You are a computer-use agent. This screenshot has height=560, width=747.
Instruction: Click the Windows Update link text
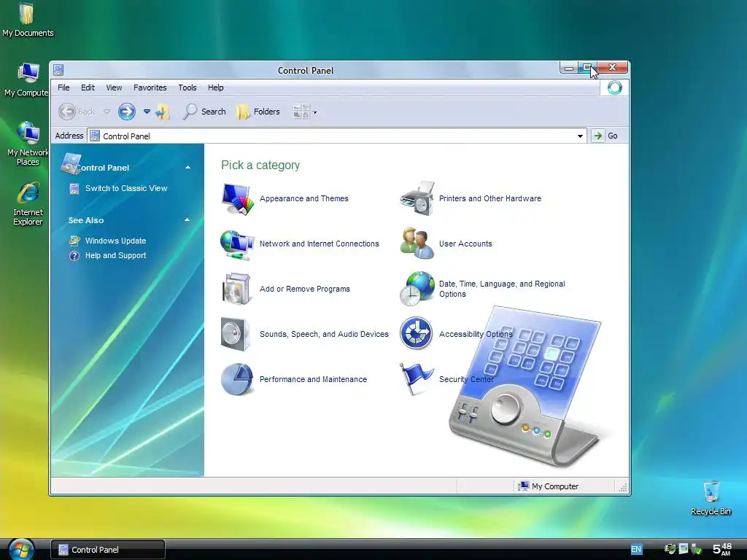point(116,241)
